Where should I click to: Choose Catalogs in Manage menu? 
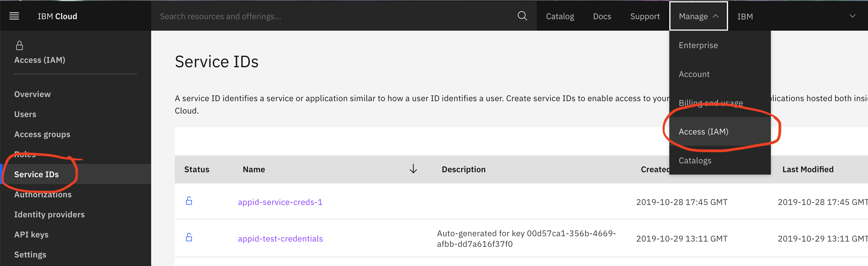point(720,161)
